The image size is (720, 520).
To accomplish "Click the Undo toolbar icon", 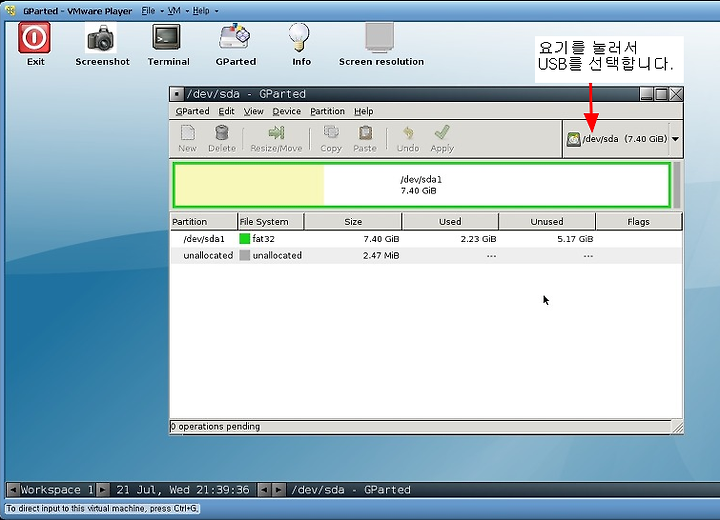I will (x=408, y=139).
